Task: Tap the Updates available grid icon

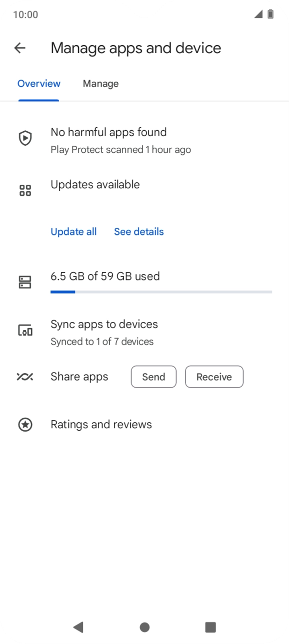Action: pyautogui.click(x=25, y=190)
